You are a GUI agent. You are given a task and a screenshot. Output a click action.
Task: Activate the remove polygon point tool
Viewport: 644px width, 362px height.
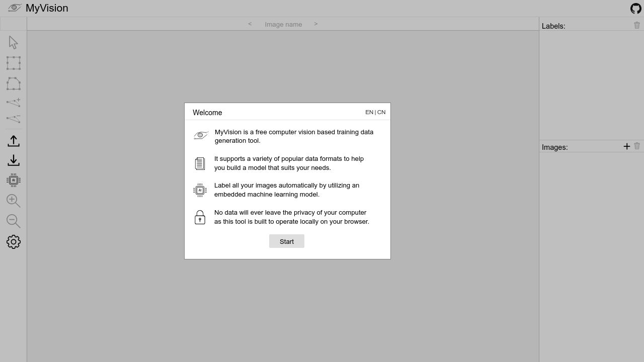[x=13, y=119]
